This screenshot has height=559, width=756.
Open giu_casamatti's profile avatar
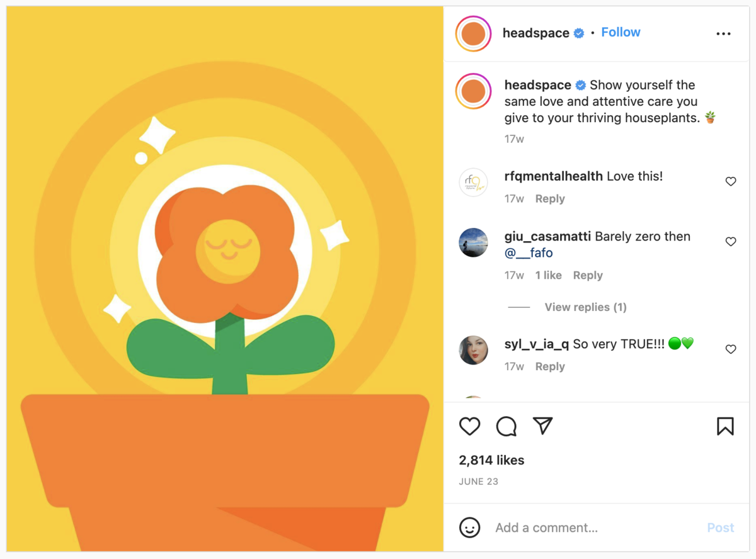pyautogui.click(x=473, y=242)
